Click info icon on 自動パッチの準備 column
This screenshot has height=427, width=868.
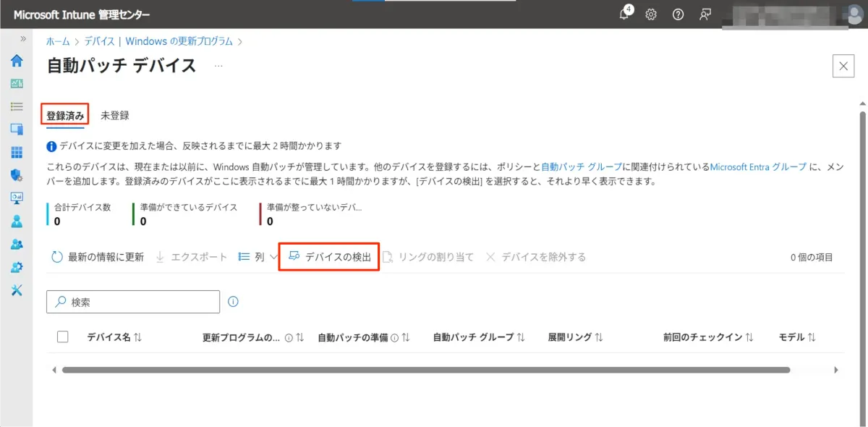click(395, 338)
